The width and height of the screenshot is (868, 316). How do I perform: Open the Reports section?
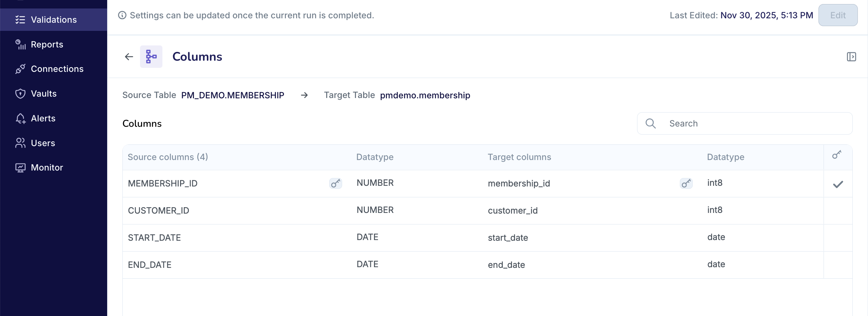pos(46,44)
